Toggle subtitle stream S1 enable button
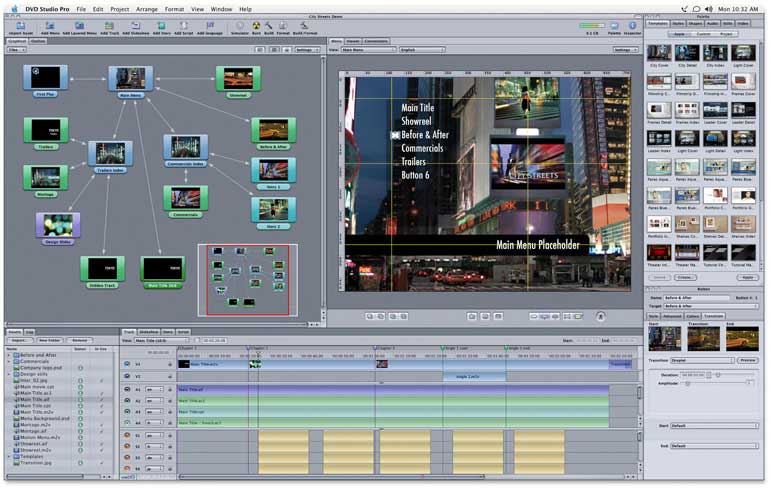 (127, 435)
